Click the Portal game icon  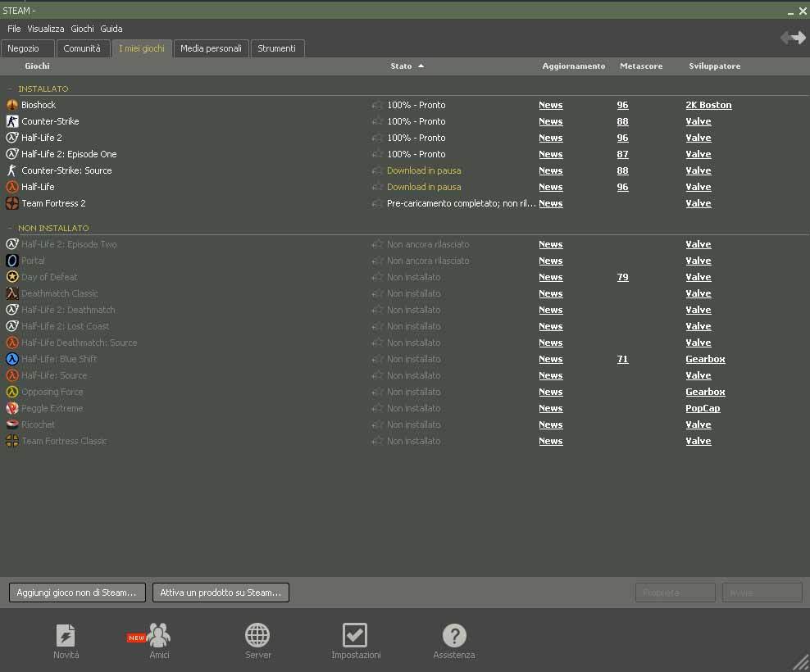(11, 261)
